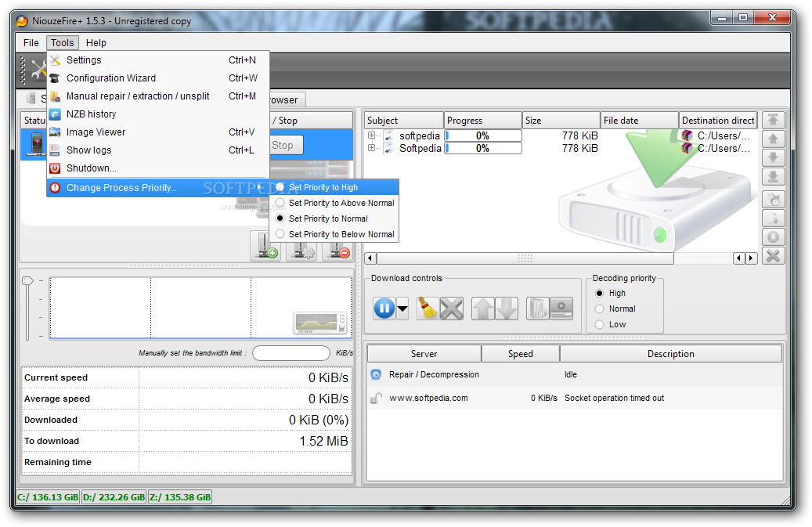Click the move-down queue button

tap(773, 158)
